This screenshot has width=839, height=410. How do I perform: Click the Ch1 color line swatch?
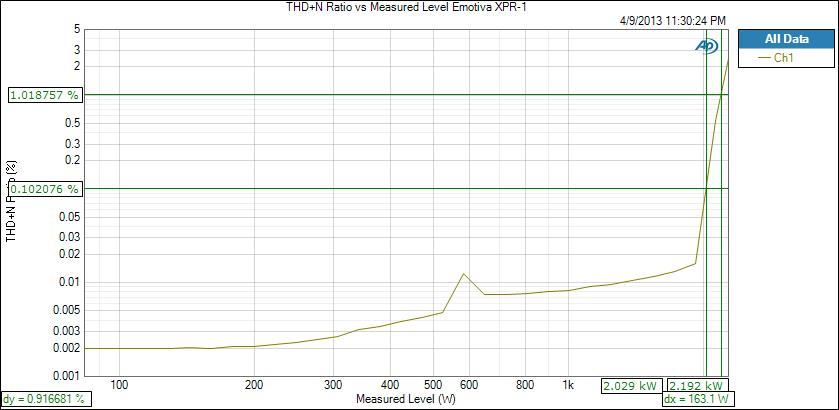(x=765, y=58)
